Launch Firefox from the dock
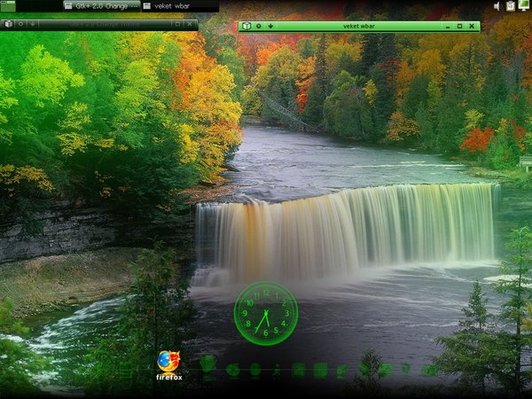Image resolution: width=532 pixels, height=399 pixels. pyautogui.click(x=168, y=361)
